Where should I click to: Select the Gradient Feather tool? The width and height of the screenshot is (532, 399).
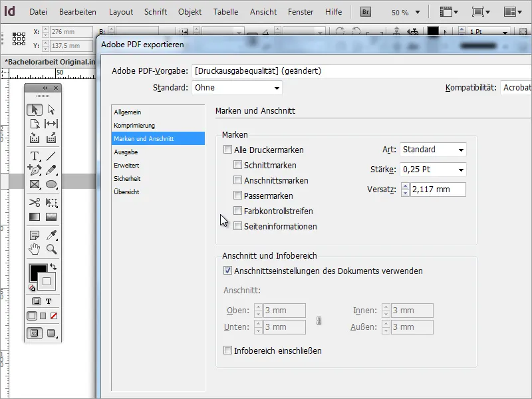pos(51,217)
